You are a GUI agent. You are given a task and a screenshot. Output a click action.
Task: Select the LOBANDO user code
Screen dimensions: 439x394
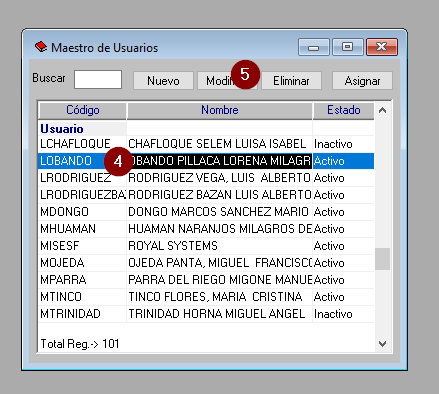[66, 161]
